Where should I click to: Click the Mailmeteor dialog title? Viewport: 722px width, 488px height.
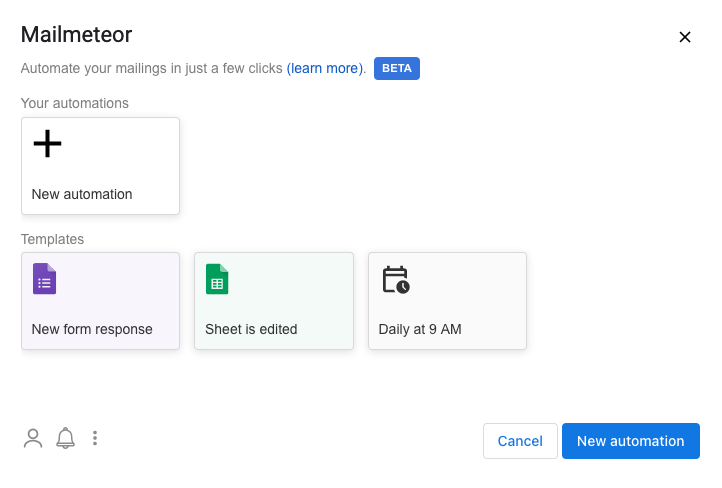tap(76, 35)
